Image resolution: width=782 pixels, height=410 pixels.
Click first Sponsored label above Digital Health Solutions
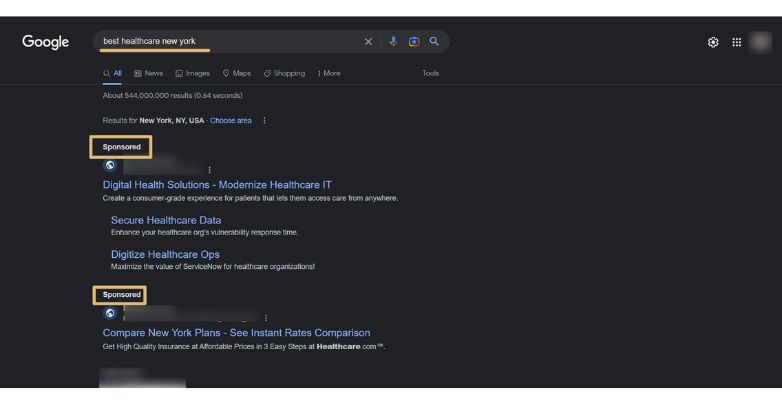click(x=121, y=147)
